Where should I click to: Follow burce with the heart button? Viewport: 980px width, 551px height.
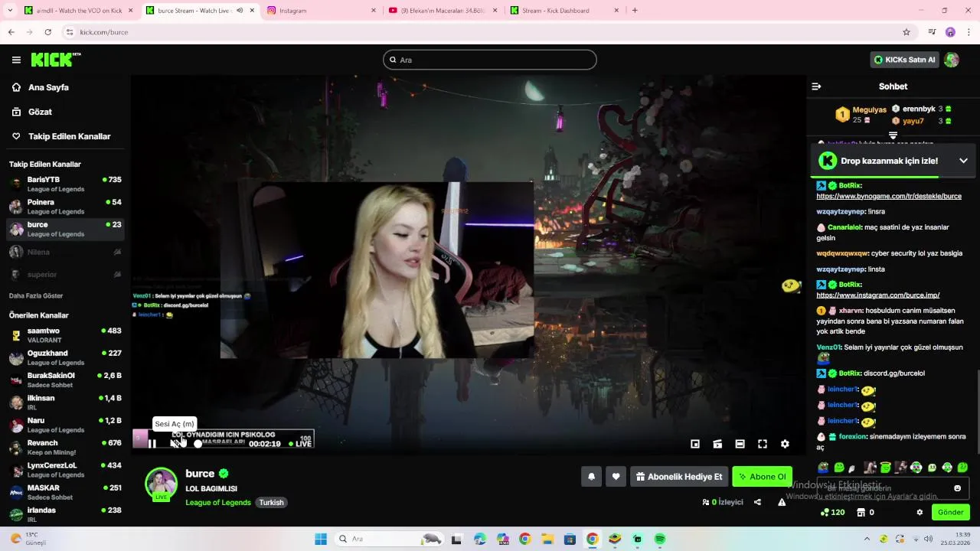tap(616, 477)
